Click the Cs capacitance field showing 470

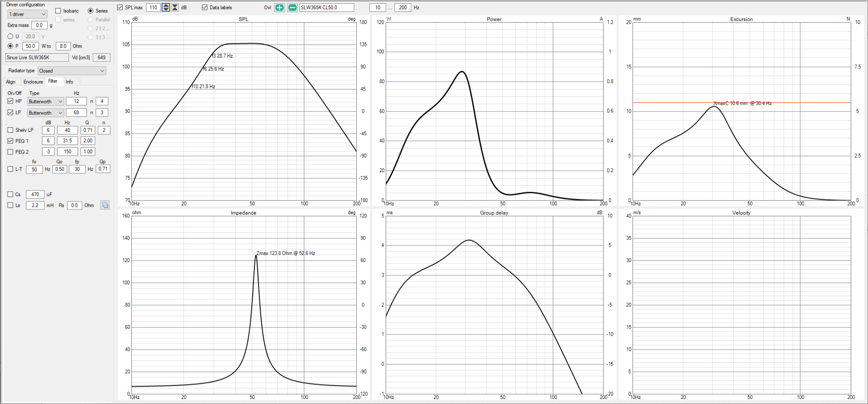(35, 195)
